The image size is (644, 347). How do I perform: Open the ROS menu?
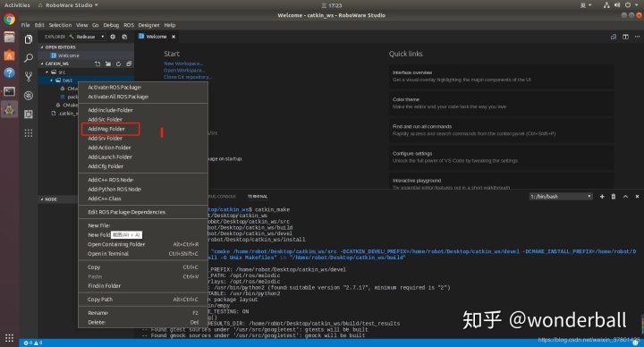click(x=129, y=25)
